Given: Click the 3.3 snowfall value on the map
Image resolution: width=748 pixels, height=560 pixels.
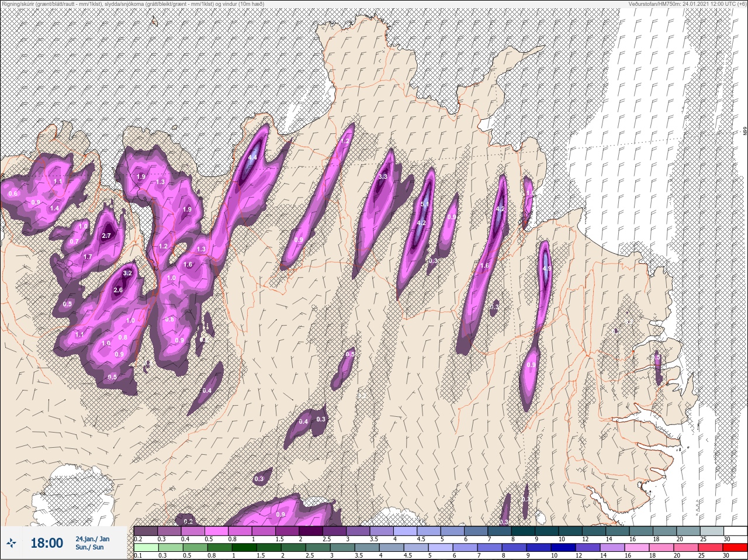Looking at the screenshot, I should 383,177.
